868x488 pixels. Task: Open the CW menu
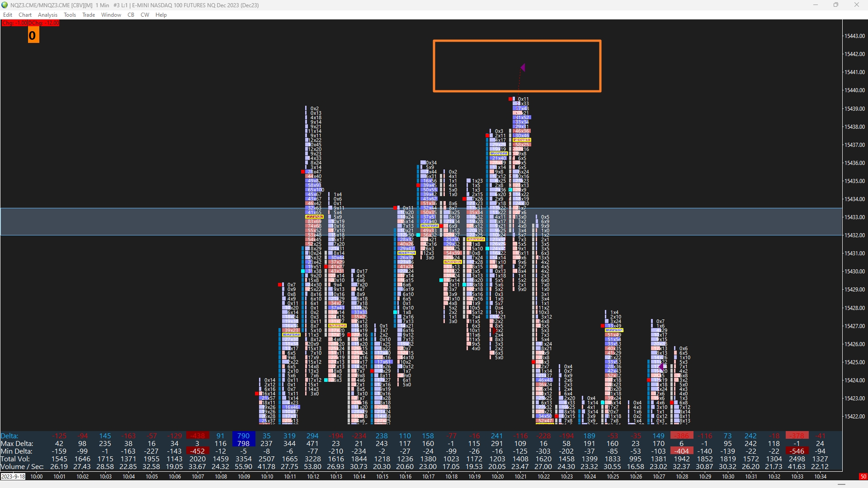145,15
